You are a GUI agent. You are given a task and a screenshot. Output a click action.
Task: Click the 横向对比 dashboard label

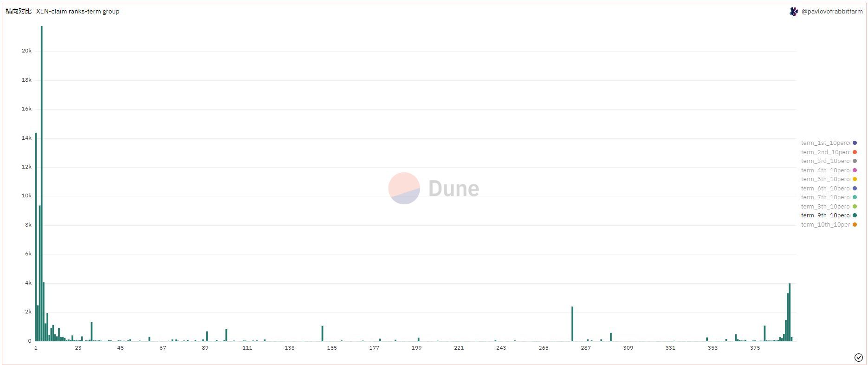[19, 11]
